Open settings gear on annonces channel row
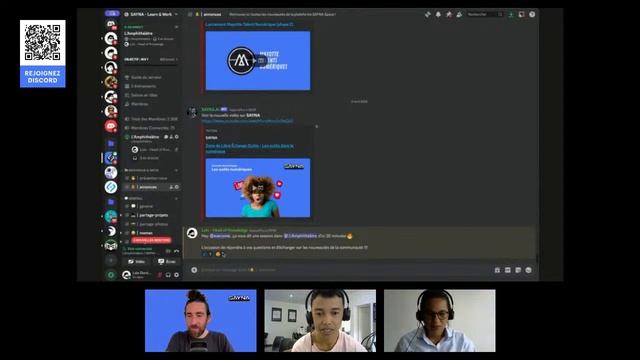 click(x=177, y=187)
